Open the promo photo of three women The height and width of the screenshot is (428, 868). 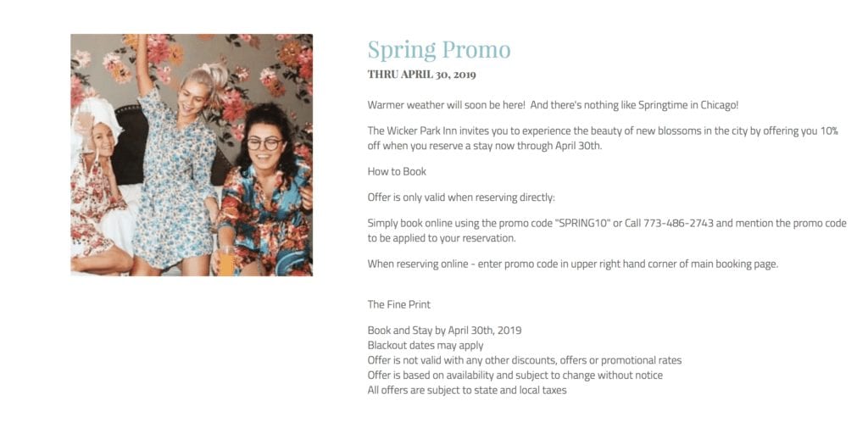[x=192, y=155]
